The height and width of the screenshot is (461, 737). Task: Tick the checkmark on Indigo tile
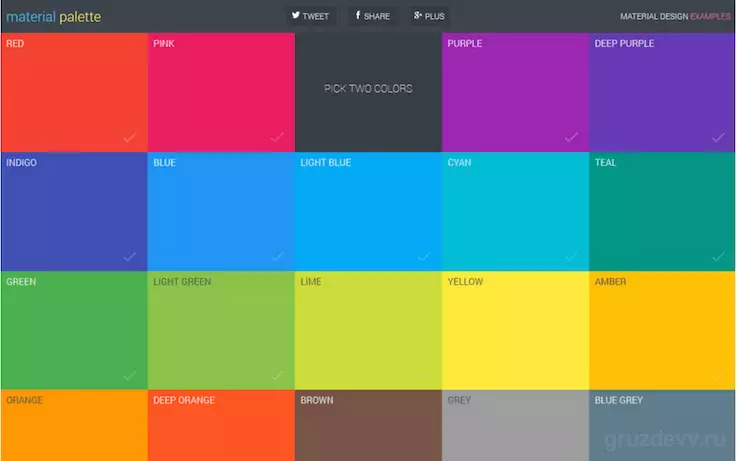(x=130, y=257)
